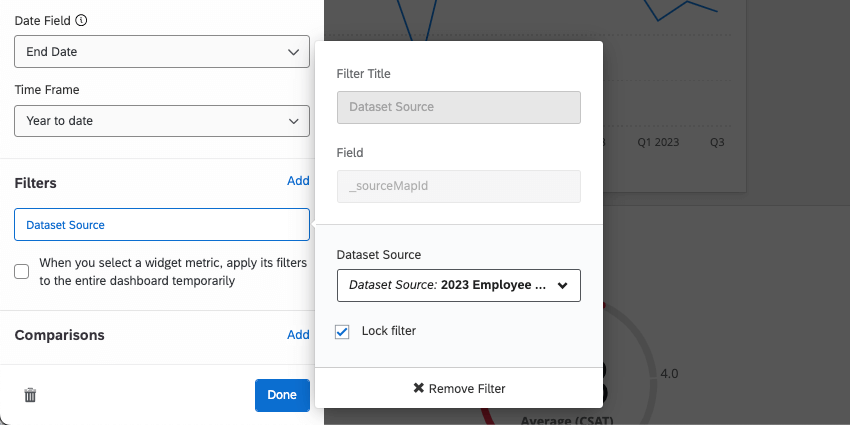Click the trash delete icon
Screen dimensions: 850x425
pyautogui.click(x=30, y=395)
